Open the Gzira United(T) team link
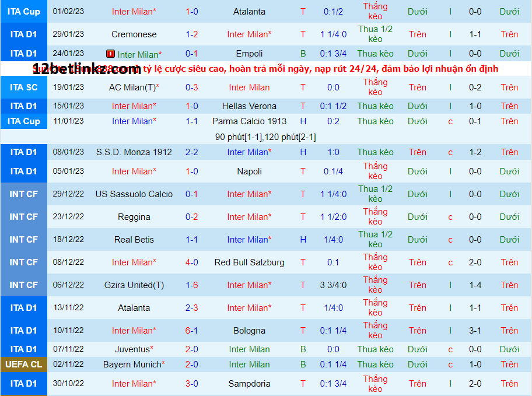 (134, 285)
